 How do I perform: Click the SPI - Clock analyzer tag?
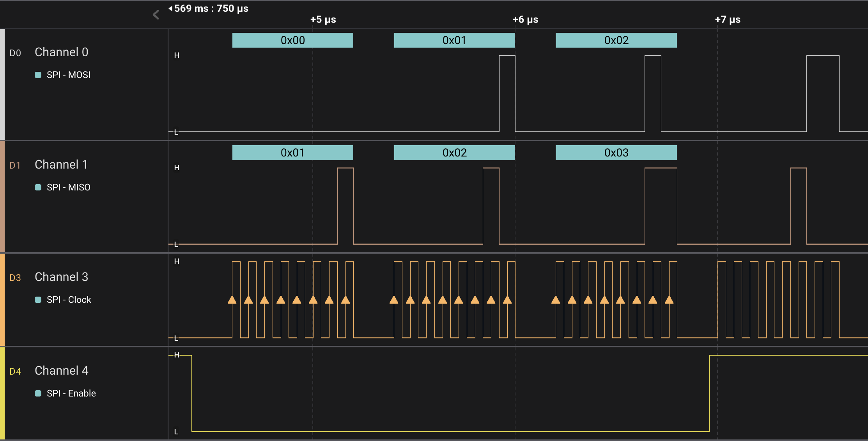pyautogui.click(x=69, y=300)
